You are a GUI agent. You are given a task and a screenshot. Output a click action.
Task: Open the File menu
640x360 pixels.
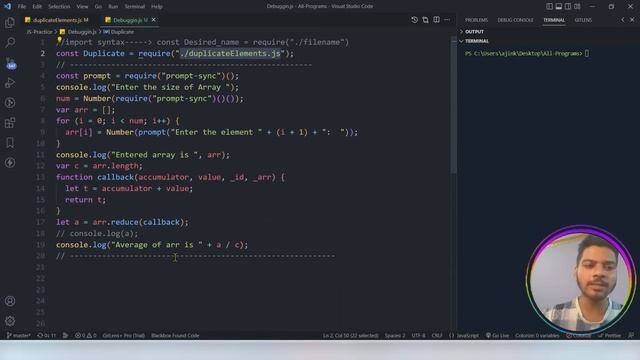tap(22, 7)
